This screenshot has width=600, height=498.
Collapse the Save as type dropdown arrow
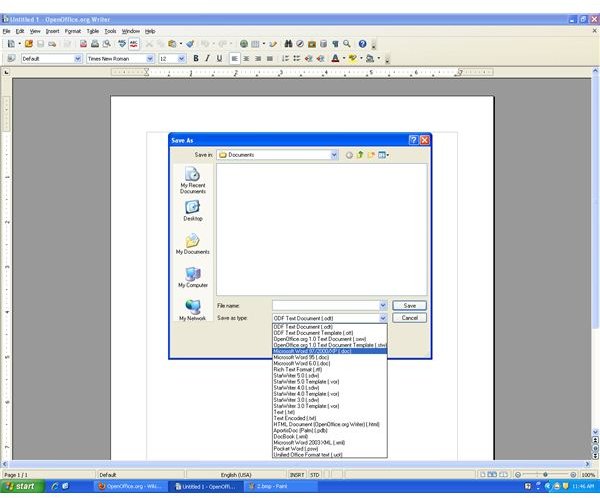tap(383, 318)
